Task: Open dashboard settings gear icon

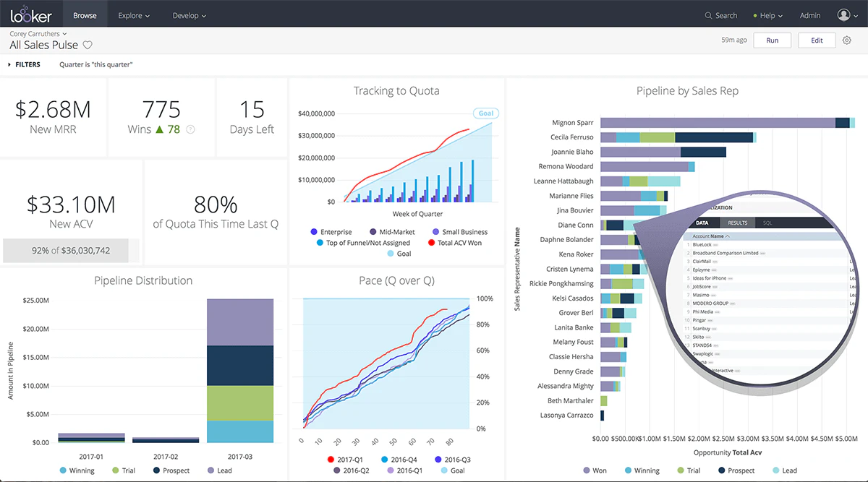Action: 847,40
